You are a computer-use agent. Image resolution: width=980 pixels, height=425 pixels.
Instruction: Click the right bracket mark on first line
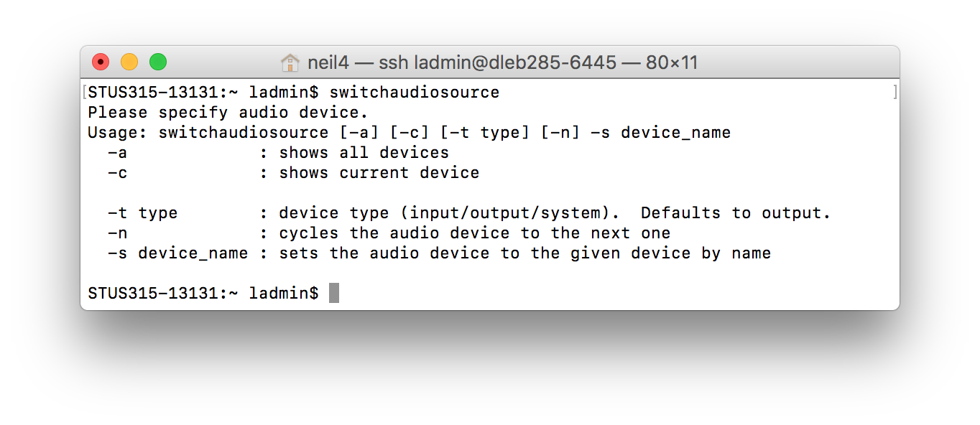coord(895,92)
